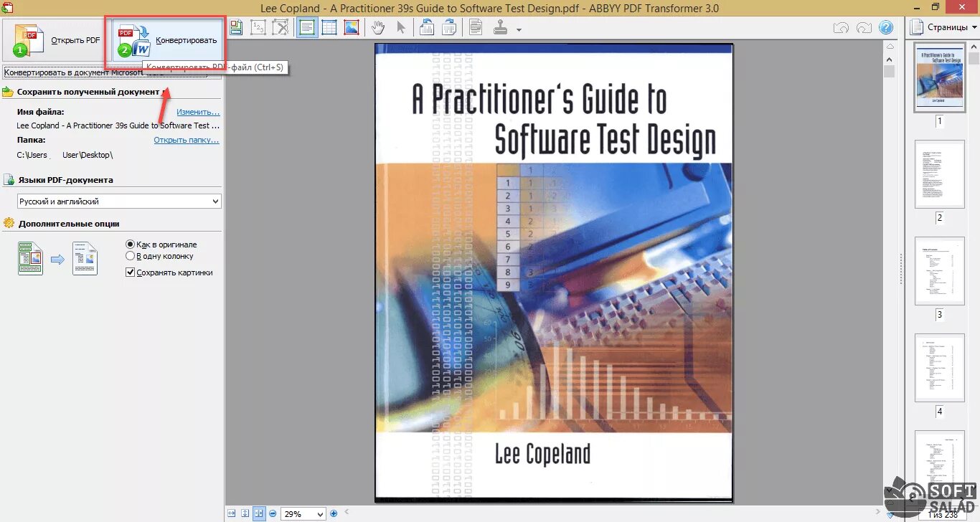Select the Как в оригинале radio button
Viewport: 980px width, 522px height.
[x=130, y=245]
